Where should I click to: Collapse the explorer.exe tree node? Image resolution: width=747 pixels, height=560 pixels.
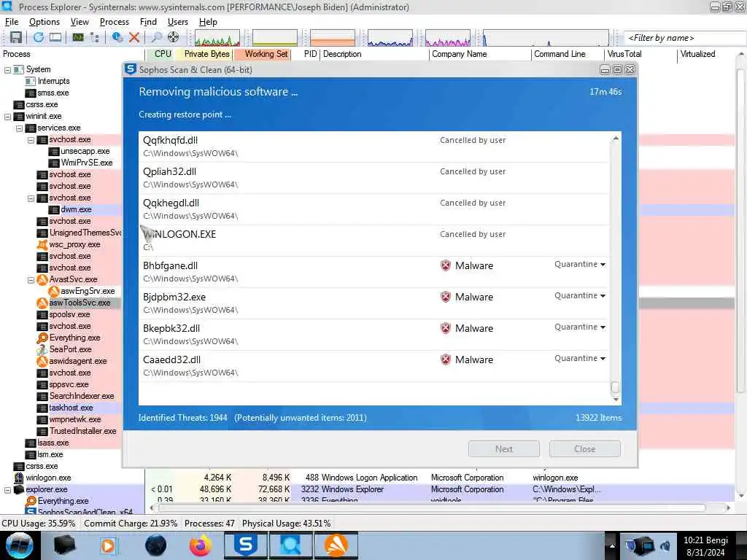[7, 489]
